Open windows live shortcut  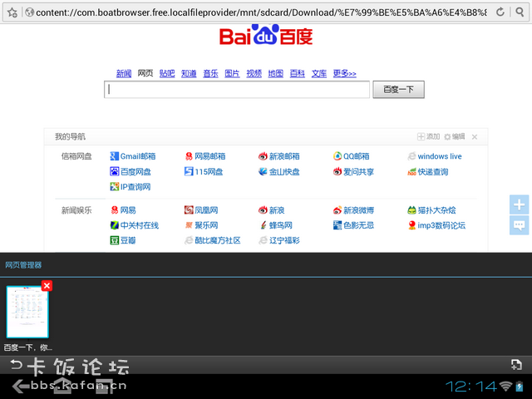(435, 156)
